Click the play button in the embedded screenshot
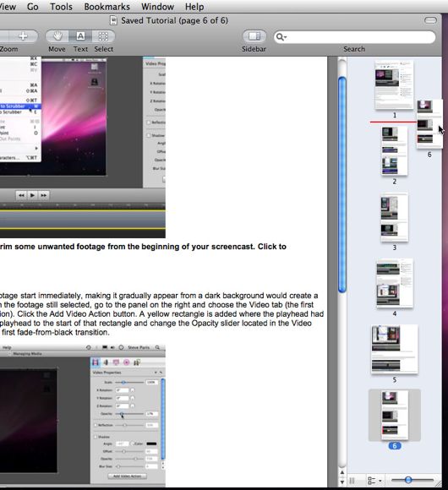Viewport: 448px width, 490px height. click(32, 196)
